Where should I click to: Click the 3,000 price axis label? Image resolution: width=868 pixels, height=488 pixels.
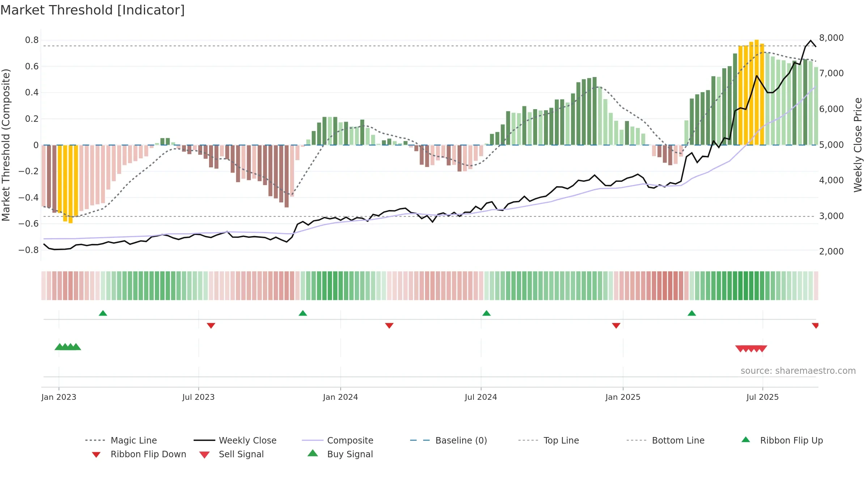coord(831,216)
